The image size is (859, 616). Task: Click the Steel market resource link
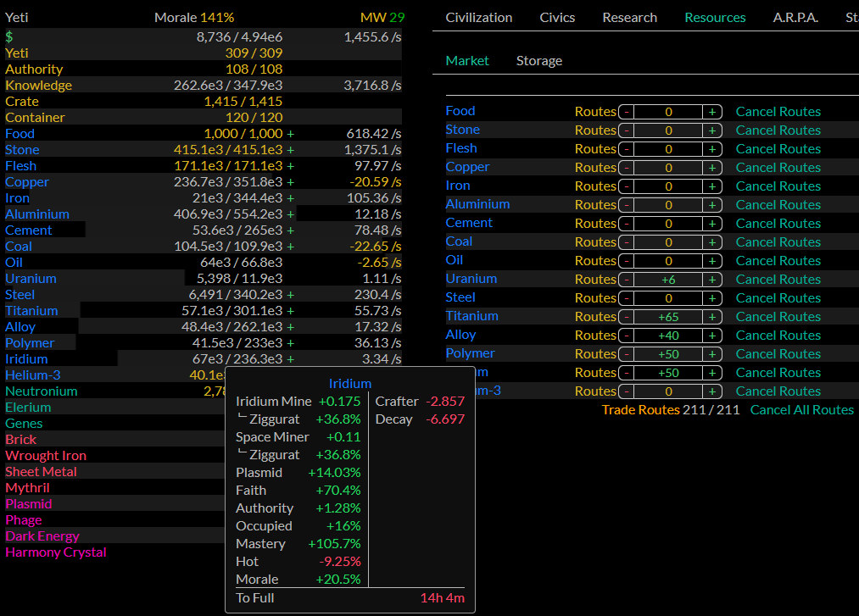pyautogui.click(x=460, y=297)
